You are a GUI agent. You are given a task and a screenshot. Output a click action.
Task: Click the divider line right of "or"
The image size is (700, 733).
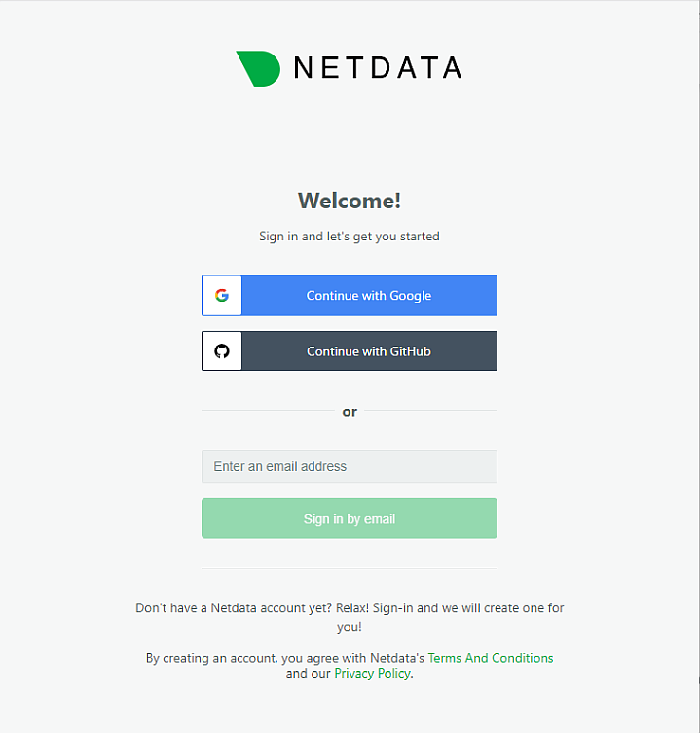click(430, 411)
